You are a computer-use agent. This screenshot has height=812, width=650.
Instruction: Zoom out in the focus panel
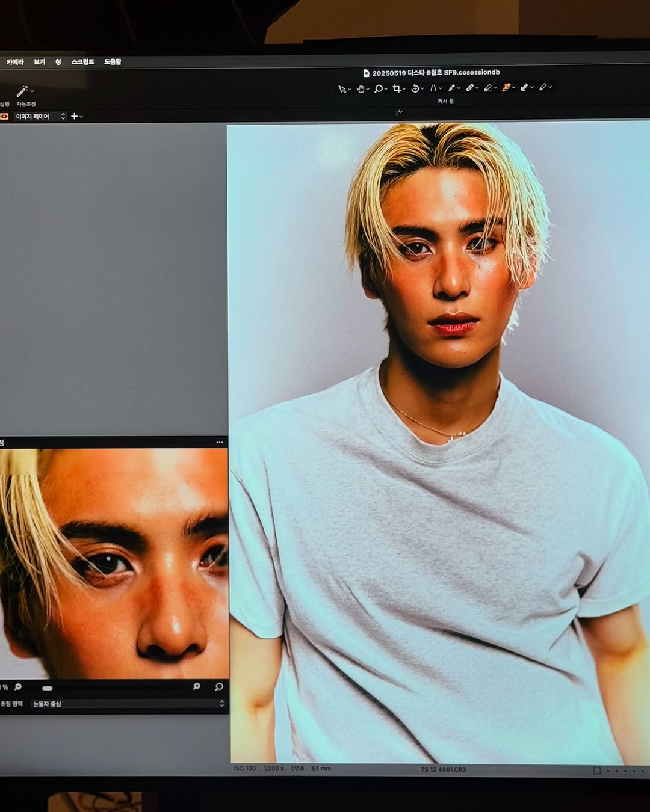[x=18, y=687]
